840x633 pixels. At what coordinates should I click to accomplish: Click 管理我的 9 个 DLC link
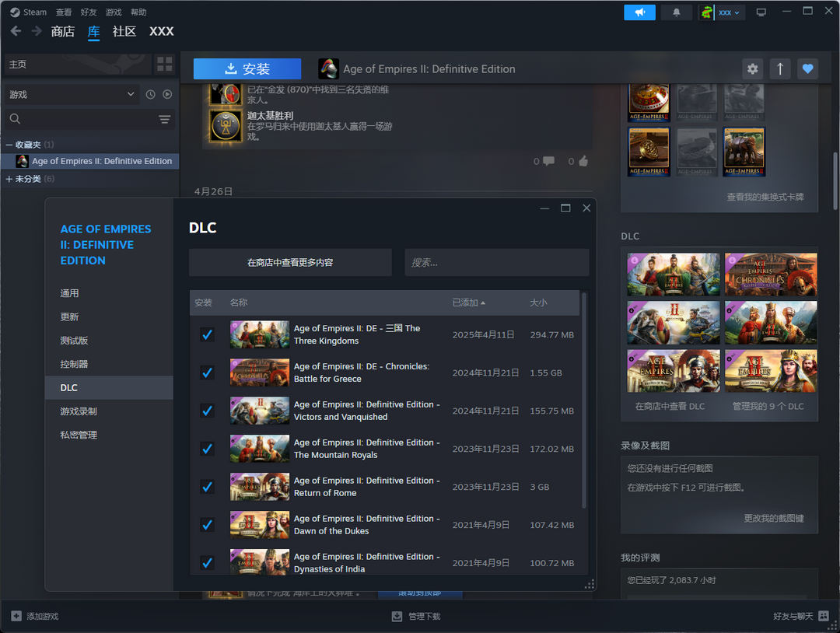(768, 407)
